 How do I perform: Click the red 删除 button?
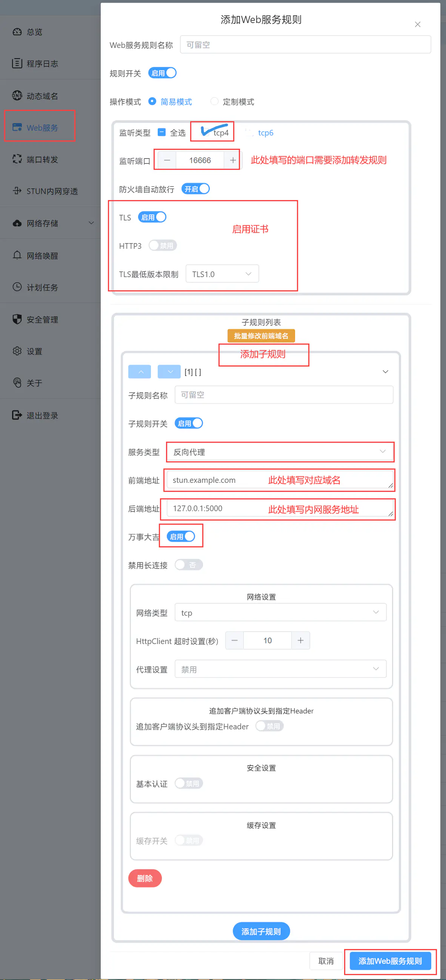(x=145, y=878)
